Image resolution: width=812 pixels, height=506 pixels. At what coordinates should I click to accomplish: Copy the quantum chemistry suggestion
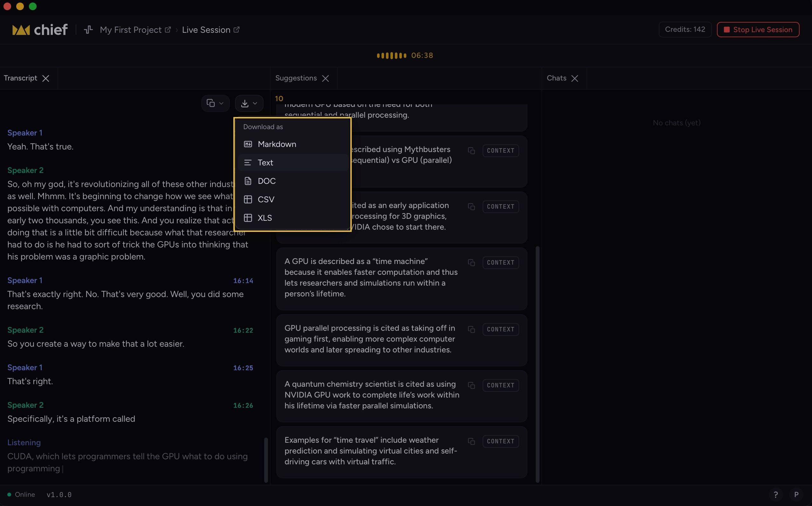tap(471, 385)
